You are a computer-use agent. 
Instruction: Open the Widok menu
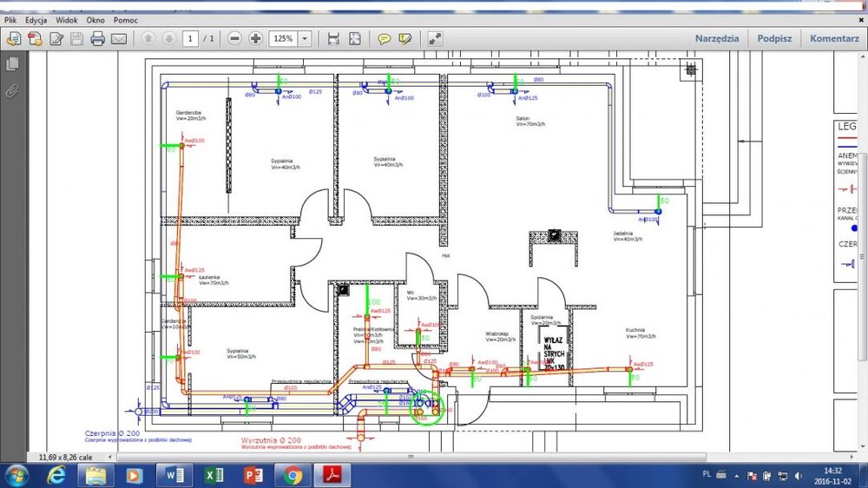[66, 19]
